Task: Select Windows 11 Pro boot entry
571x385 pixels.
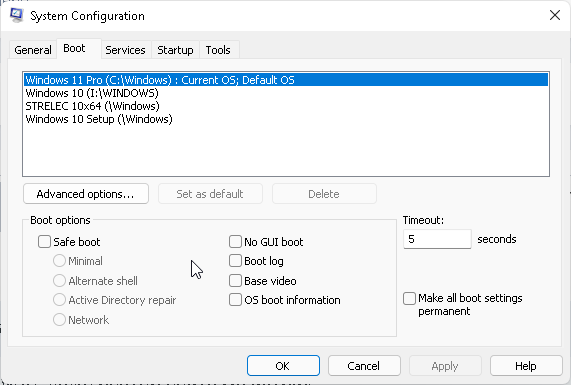Action: pyautogui.click(x=286, y=80)
